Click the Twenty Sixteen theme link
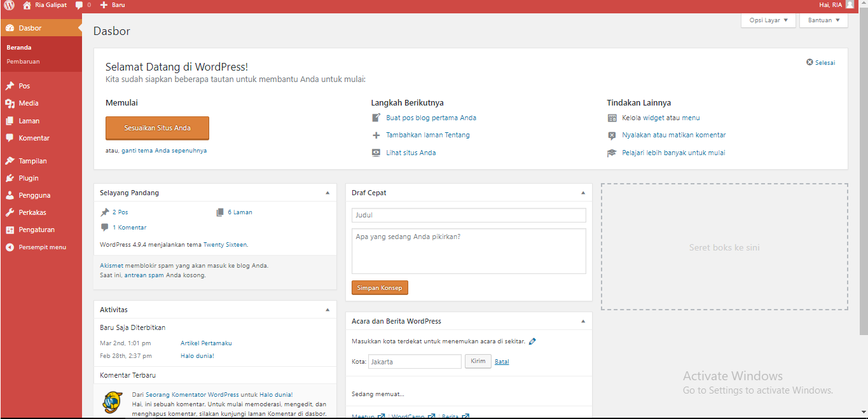Image resolution: width=868 pixels, height=419 pixels. 225,245
